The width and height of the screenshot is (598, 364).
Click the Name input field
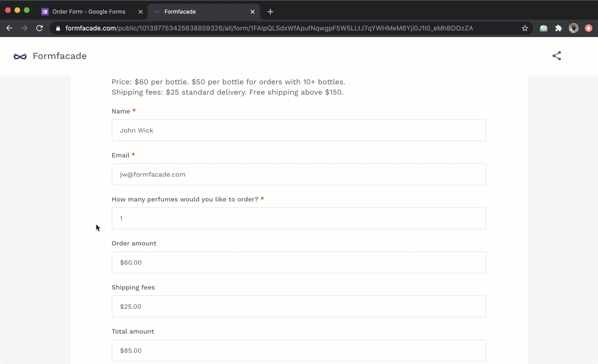click(299, 130)
